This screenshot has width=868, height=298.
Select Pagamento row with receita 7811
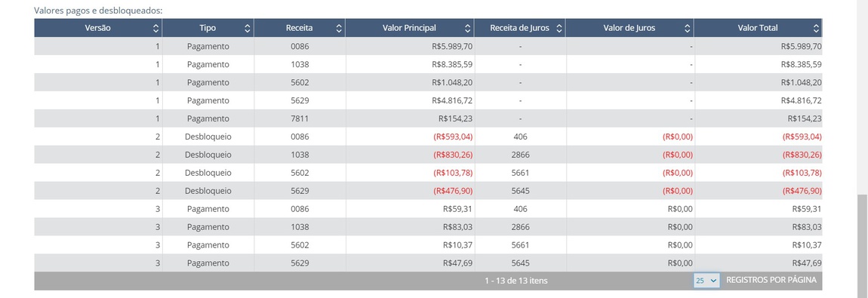(428, 118)
